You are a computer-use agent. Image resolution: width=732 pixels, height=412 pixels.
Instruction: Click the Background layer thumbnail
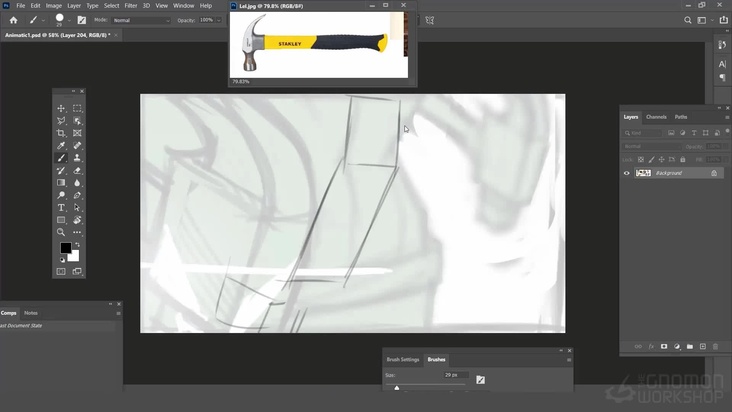[x=643, y=173]
